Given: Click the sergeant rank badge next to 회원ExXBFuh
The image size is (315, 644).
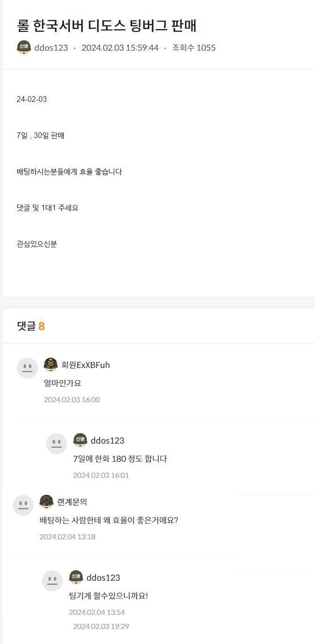Looking at the screenshot, I should [x=51, y=365].
